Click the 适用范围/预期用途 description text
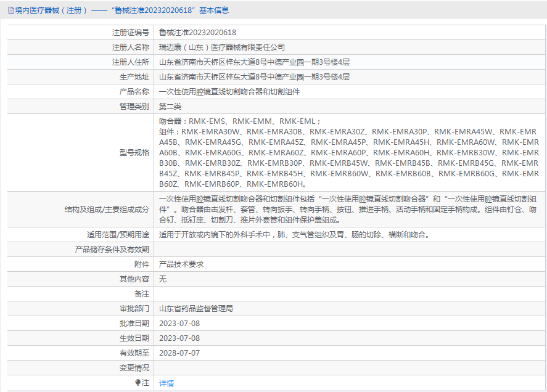The width and height of the screenshot is (547, 392). point(295,235)
